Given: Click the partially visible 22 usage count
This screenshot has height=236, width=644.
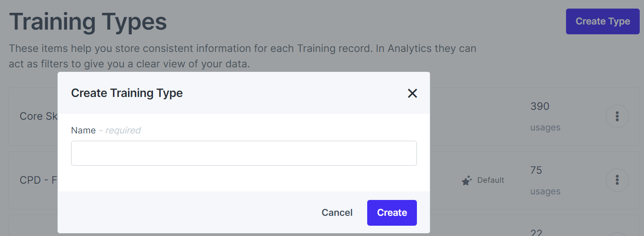Looking at the screenshot, I should 536,233.
